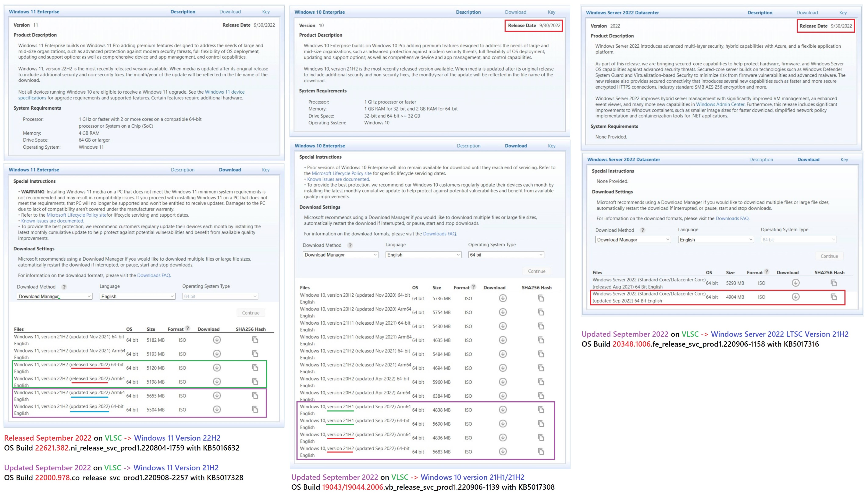Download Windows 10 20H2 updated Nov 2020 64-bit ISO
Image resolution: width=868 pixels, height=499 pixels.
point(503,298)
